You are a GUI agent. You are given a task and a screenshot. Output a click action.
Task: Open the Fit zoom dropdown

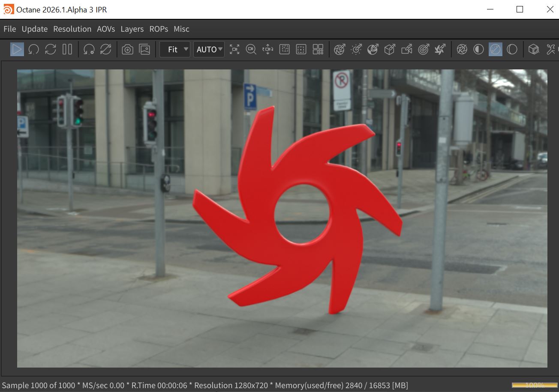coord(175,50)
